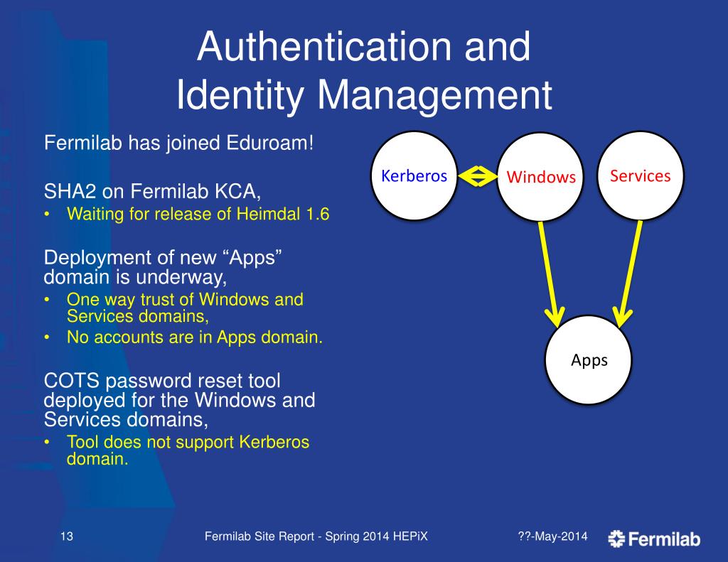The width and height of the screenshot is (728, 562).
Task: Click text 'Deployment of new "Apps" domain is underway'
Action: 163,267
